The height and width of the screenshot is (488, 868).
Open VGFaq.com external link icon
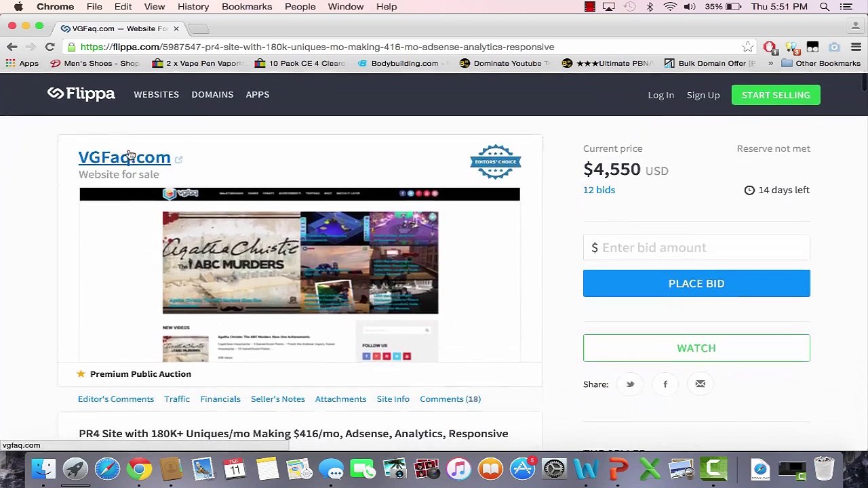[x=178, y=159]
